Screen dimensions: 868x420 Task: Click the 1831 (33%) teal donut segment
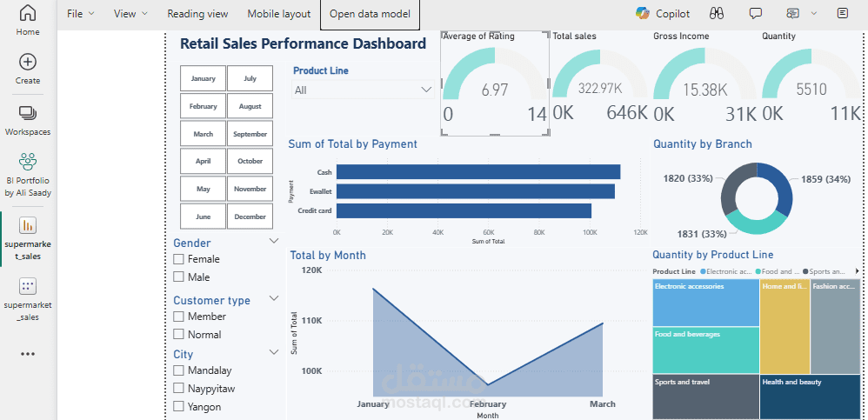click(x=755, y=226)
